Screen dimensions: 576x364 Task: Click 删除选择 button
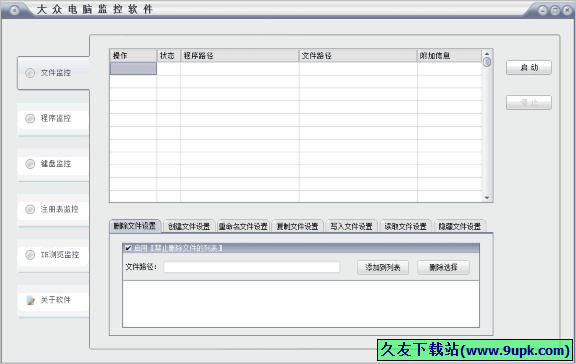click(x=443, y=267)
